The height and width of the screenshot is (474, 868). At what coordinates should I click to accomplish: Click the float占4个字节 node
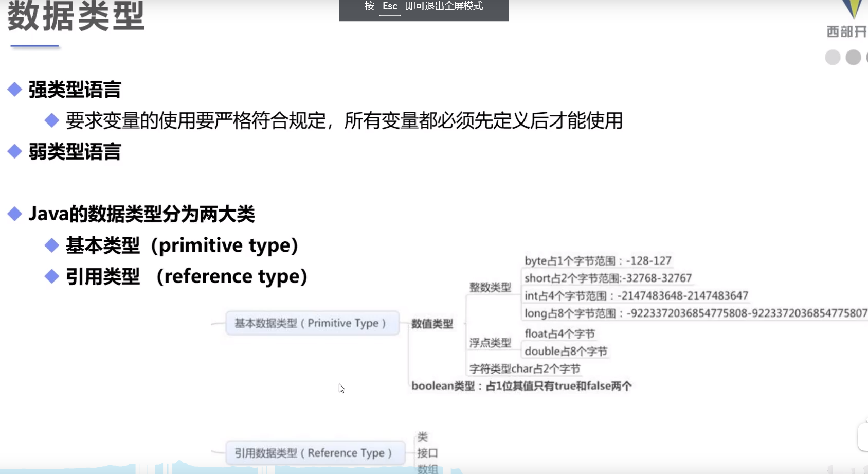[560, 334]
